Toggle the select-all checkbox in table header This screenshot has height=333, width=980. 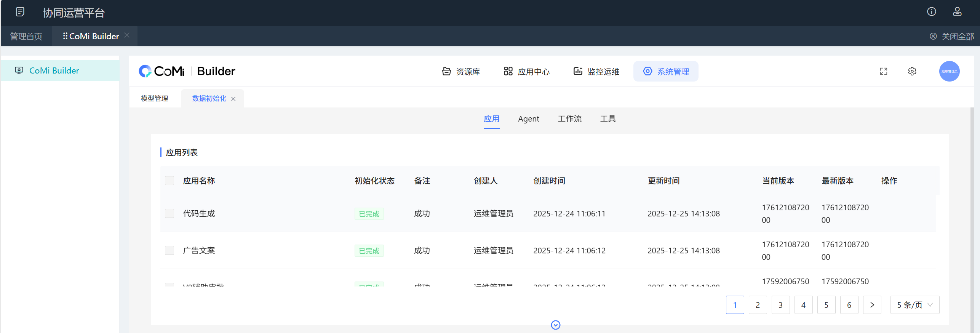pyautogui.click(x=169, y=181)
